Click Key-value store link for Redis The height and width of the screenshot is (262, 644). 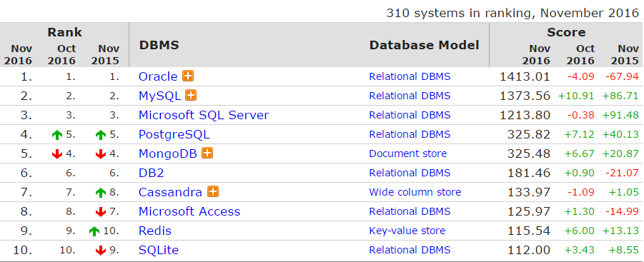coord(407,231)
